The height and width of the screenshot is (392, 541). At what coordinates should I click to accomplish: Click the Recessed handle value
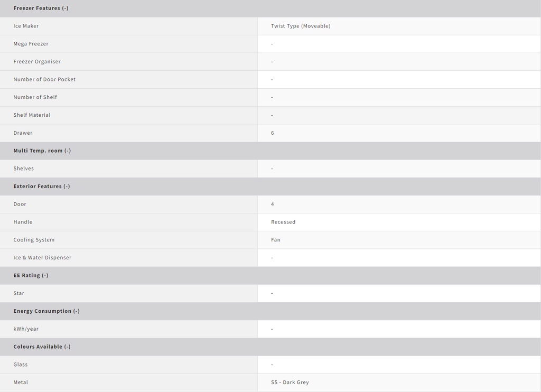click(x=283, y=222)
